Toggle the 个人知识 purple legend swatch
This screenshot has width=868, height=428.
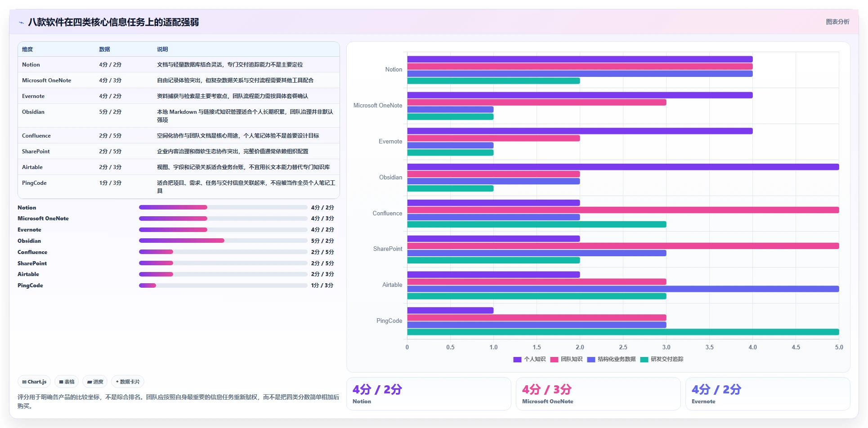click(517, 359)
